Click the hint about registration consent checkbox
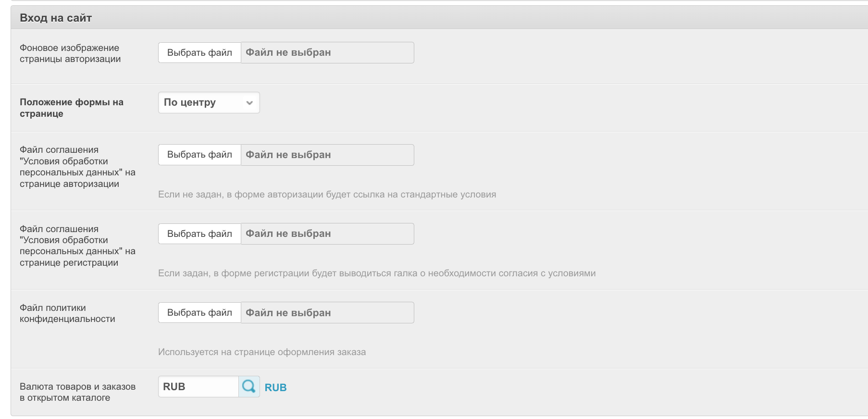Screen dimensions: 868x419 click(x=377, y=273)
